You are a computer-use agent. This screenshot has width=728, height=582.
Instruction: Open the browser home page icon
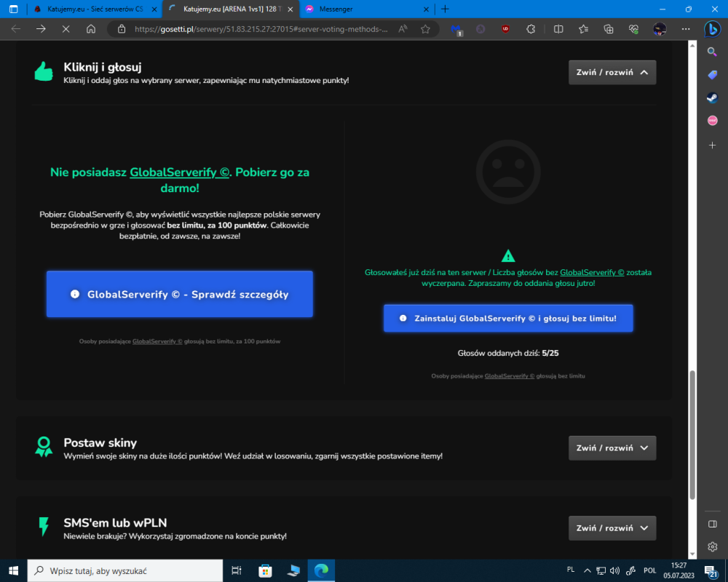91,29
